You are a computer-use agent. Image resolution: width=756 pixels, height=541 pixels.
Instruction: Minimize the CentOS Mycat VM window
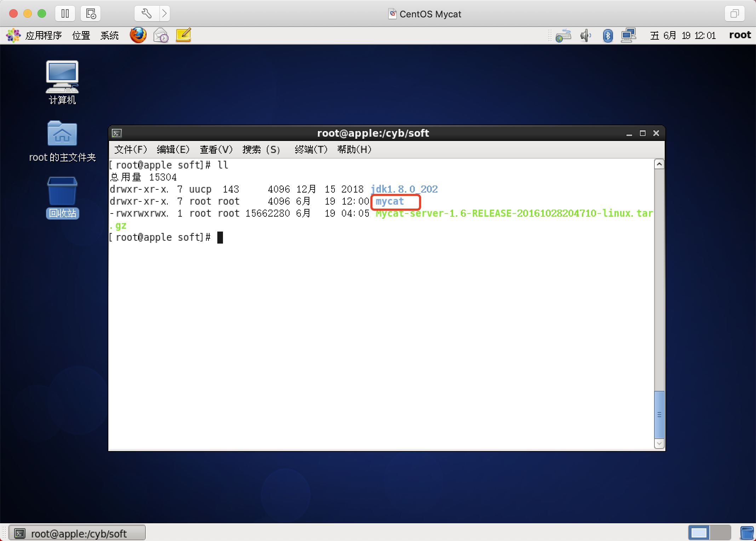(28, 14)
